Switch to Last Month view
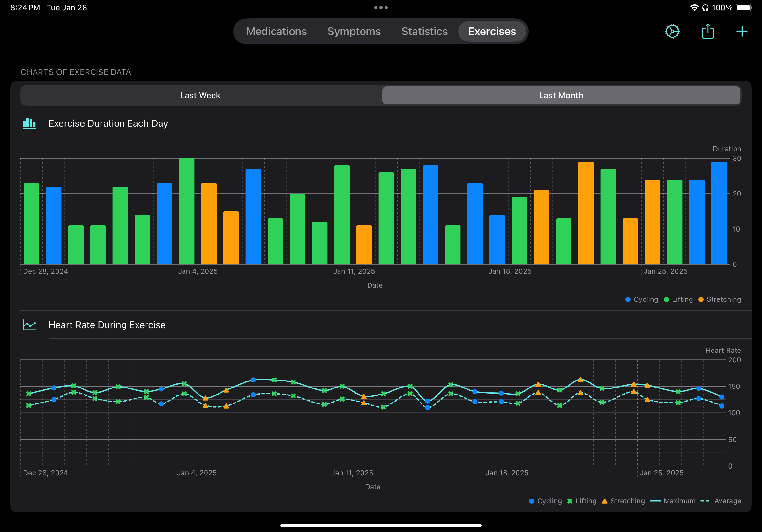Image resolution: width=762 pixels, height=532 pixels. pos(560,95)
